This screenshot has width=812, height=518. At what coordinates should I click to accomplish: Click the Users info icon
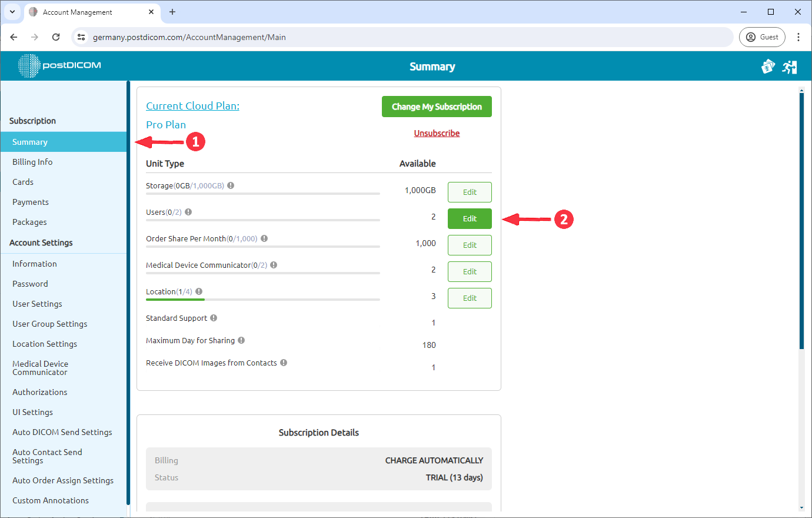188,211
